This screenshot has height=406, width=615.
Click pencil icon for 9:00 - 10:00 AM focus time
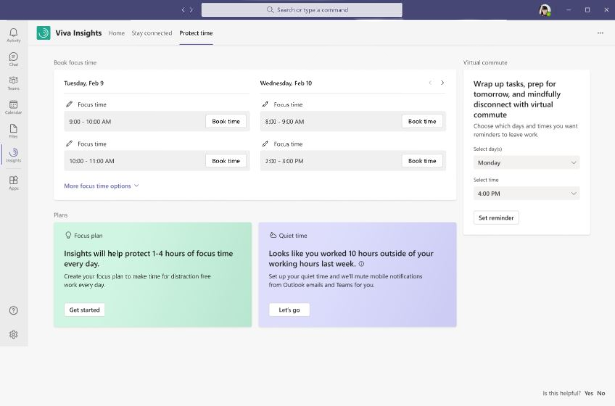coord(69,104)
